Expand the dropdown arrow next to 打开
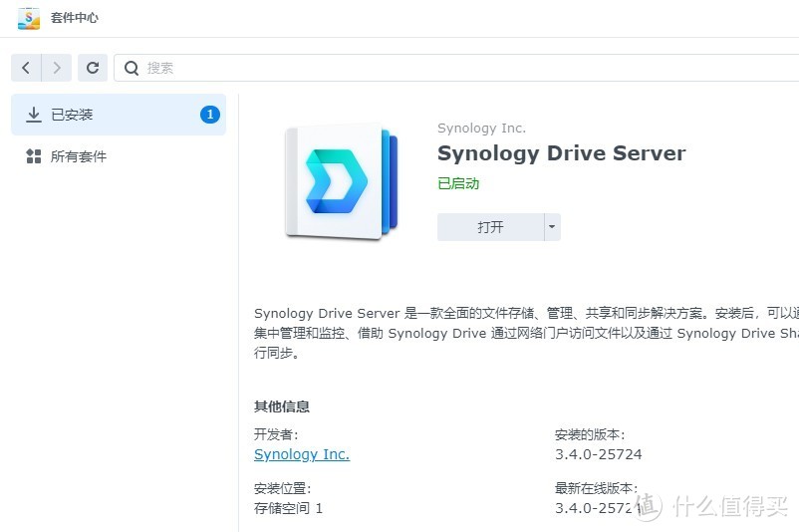The width and height of the screenshot is (799, 532). coord(552,227)
